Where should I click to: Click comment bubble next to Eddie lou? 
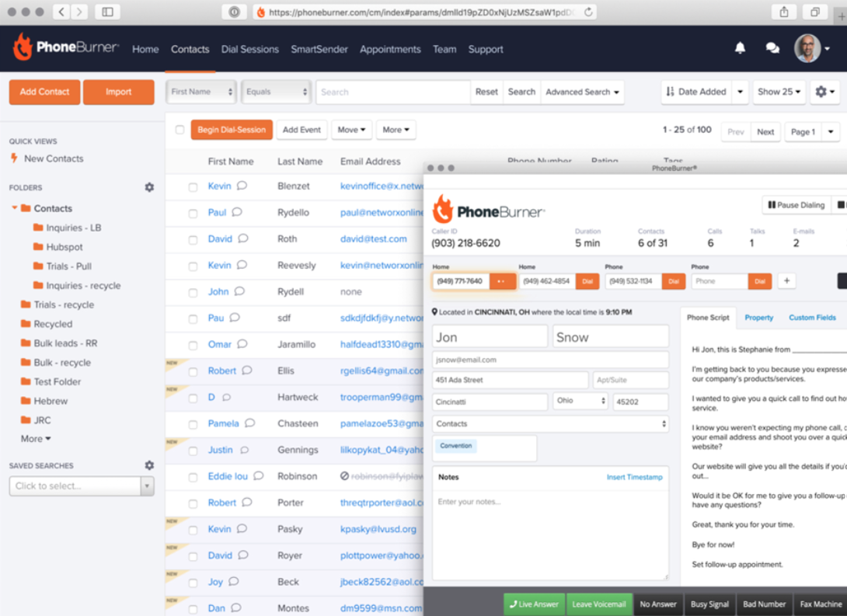tap(259, 475)
